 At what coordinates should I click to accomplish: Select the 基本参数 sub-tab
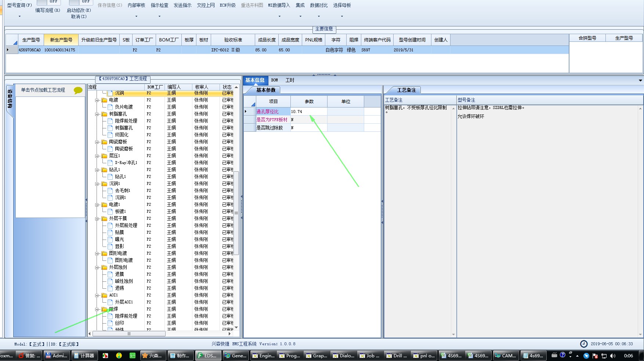coord(266,90)
